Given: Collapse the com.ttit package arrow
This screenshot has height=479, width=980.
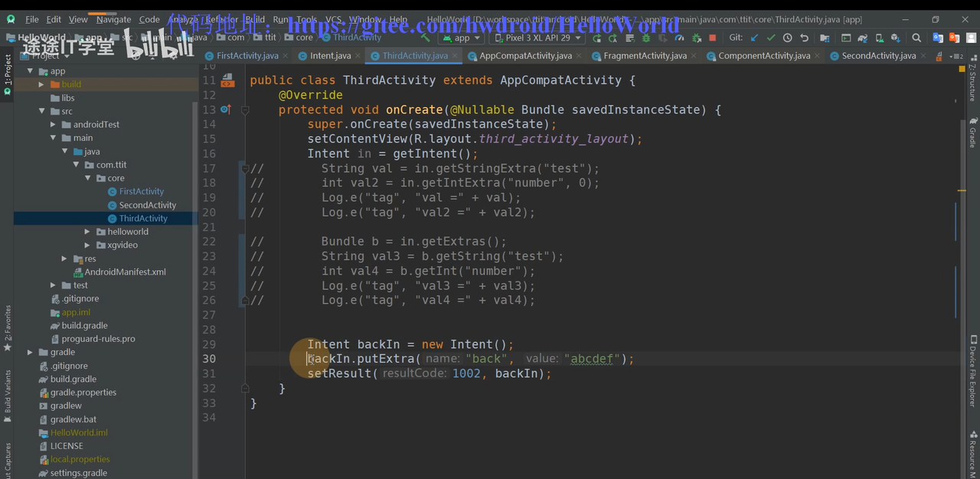Looking at the screenshot, I should click(x=76, y=165).
